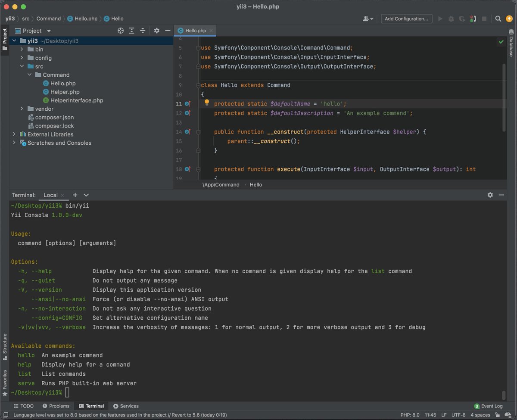Start debugging via the bug icon
Viewport: 517px width, 420px height.
pyautogui.click(x=451, y=19)
